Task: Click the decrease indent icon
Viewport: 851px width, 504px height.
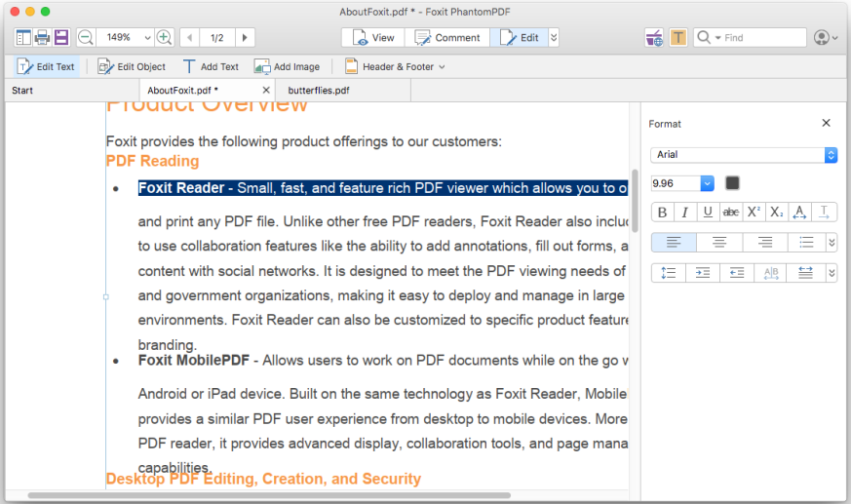Action: (x=737, y=273)
